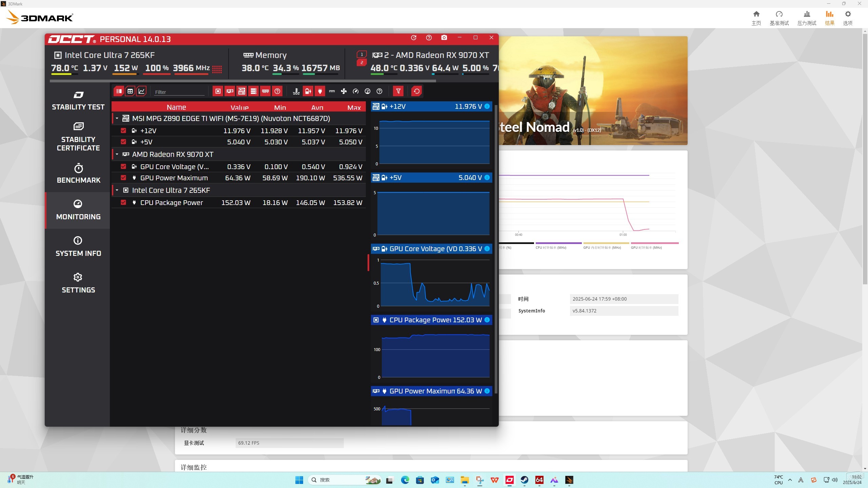Toggle the frequency gauge sensor filter

tap(356, 91)
